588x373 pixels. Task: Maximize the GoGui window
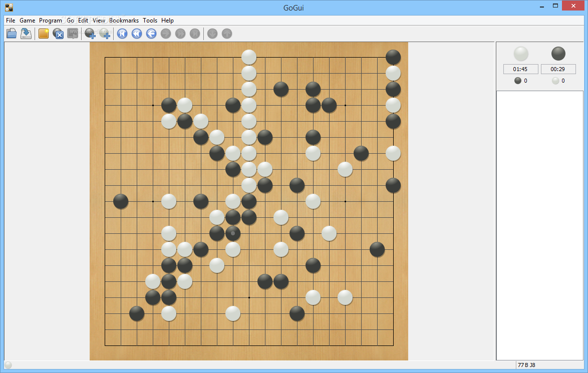[555, 6]
